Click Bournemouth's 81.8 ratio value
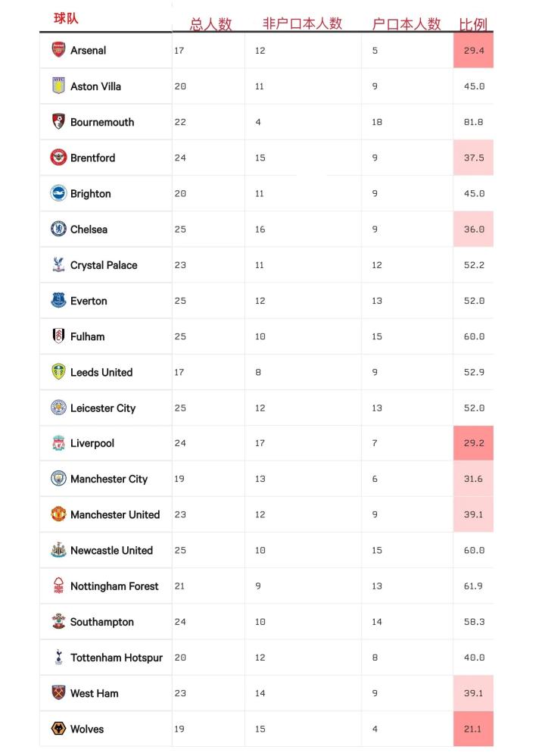Image resolution: width=545 pixels, height=756 pixels. coord(474,122)
